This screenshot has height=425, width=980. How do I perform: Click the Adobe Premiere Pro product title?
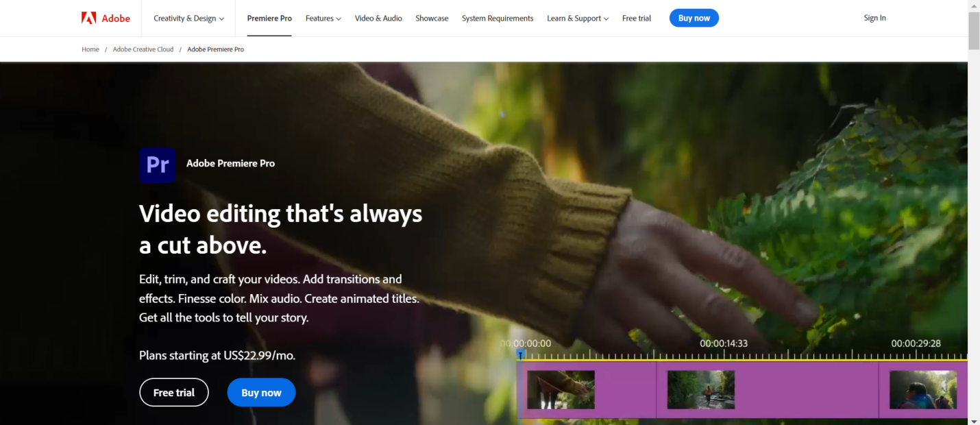coord(230,163)
